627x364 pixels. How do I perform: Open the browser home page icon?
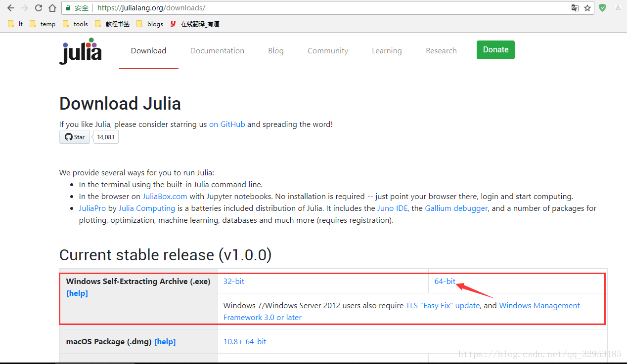click(x=52, y=8)
